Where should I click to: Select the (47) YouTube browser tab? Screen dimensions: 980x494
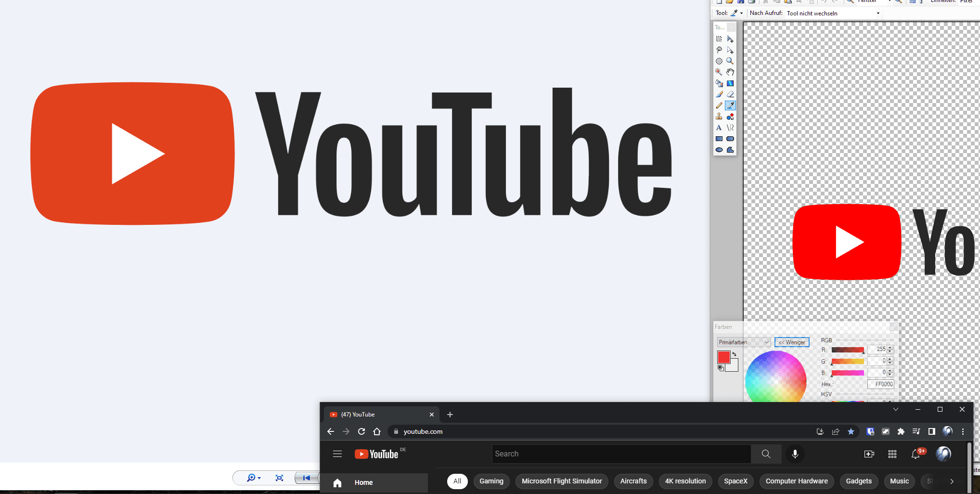click(x=381, y=415)
